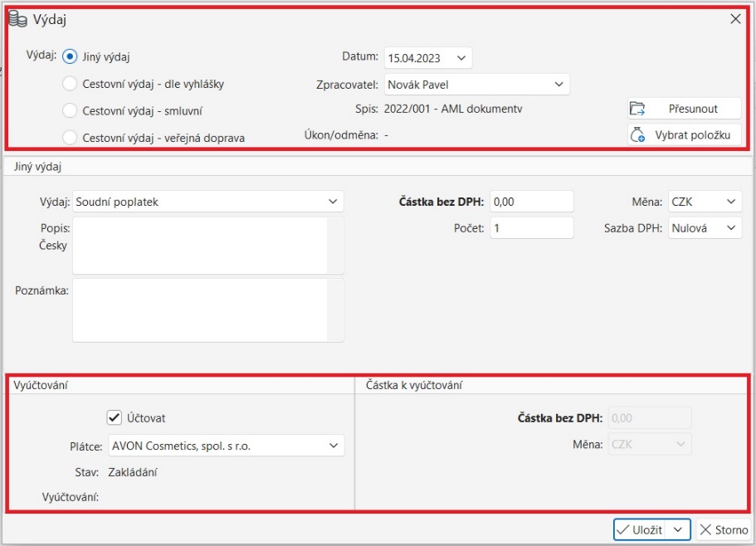Open the dropdown arrow beside Uložit
The width and height of the screenshot is (756, 546).
pyautogui.click(x=679, y=529)
